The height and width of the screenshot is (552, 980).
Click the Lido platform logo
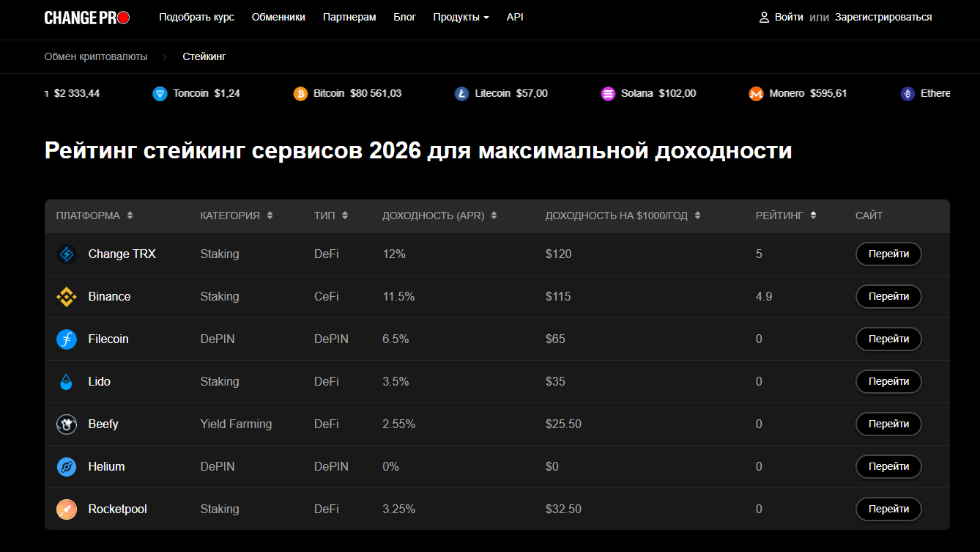[x=67, y=382]
